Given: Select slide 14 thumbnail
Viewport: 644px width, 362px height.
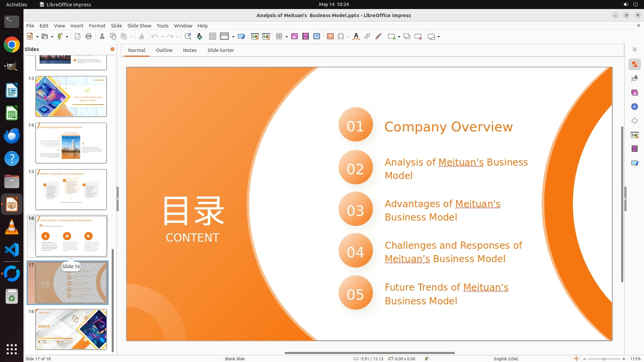Looking at the screenshot, I should point(71,143).
